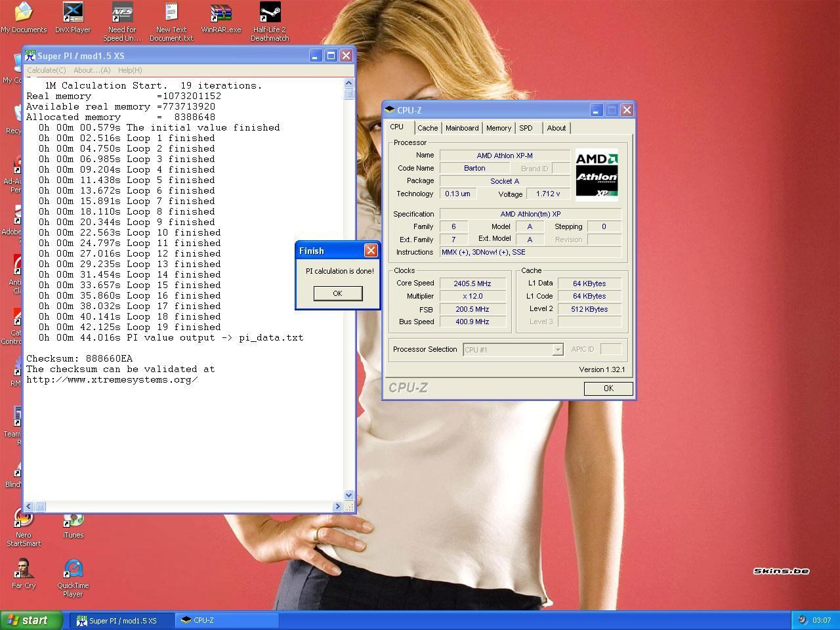Switch to the SPD tab in CPU-Z

click(x=526, y=128)
